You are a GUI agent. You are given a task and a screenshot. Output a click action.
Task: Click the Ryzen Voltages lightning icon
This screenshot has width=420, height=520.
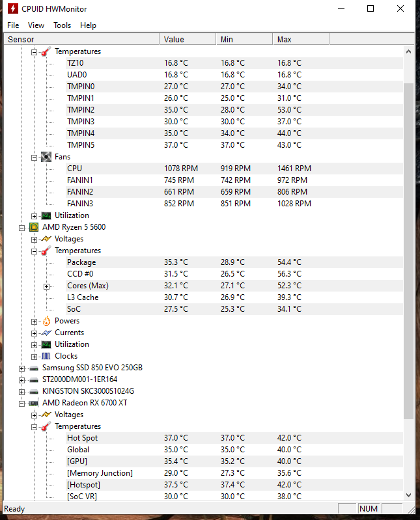pyautogui.click(x=46, y=239)
